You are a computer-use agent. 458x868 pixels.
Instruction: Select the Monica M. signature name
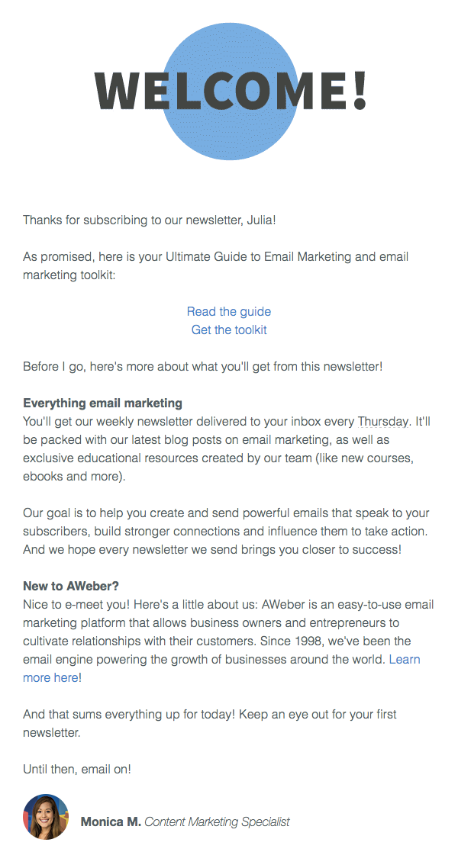tap(111, 821)
